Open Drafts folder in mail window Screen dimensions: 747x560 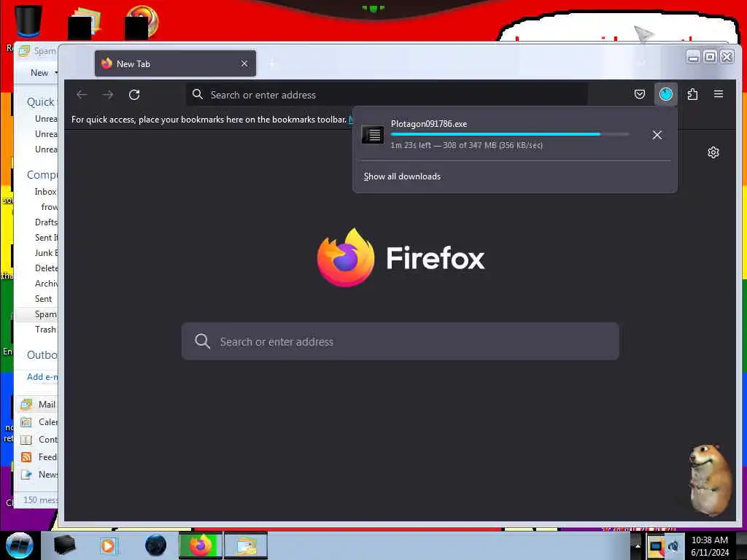[46, 222]
